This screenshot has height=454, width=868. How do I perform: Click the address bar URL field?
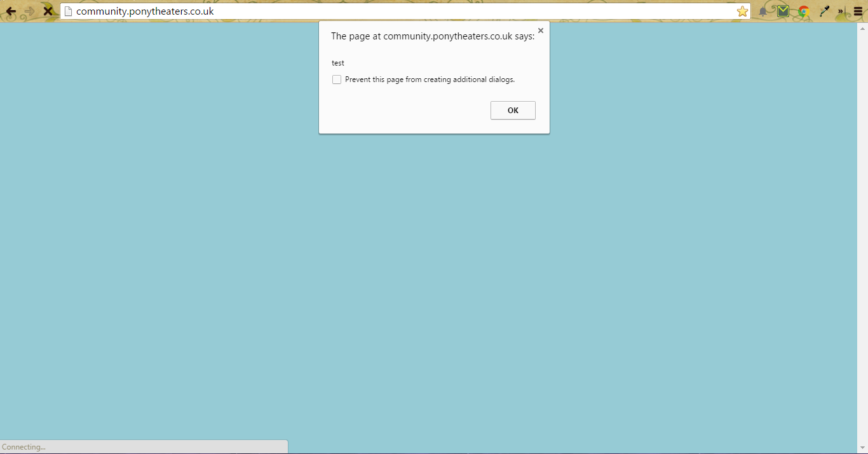(407, 11)
